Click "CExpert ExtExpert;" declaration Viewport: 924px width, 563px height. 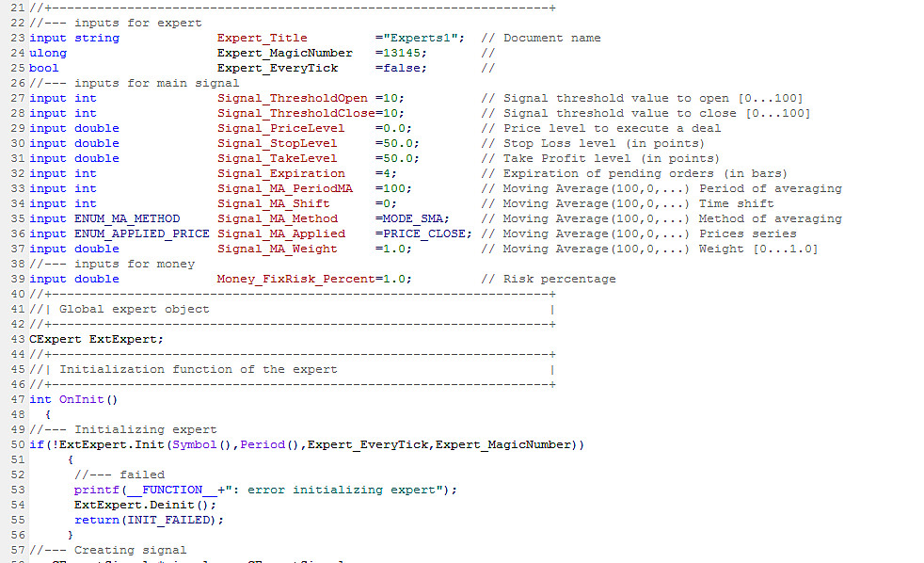pos(96,339)
